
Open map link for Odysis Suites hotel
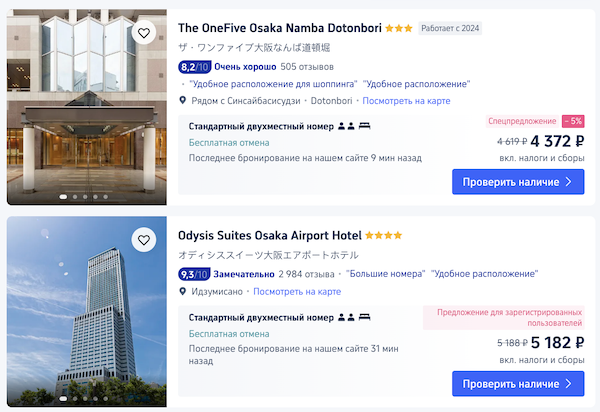297,291
